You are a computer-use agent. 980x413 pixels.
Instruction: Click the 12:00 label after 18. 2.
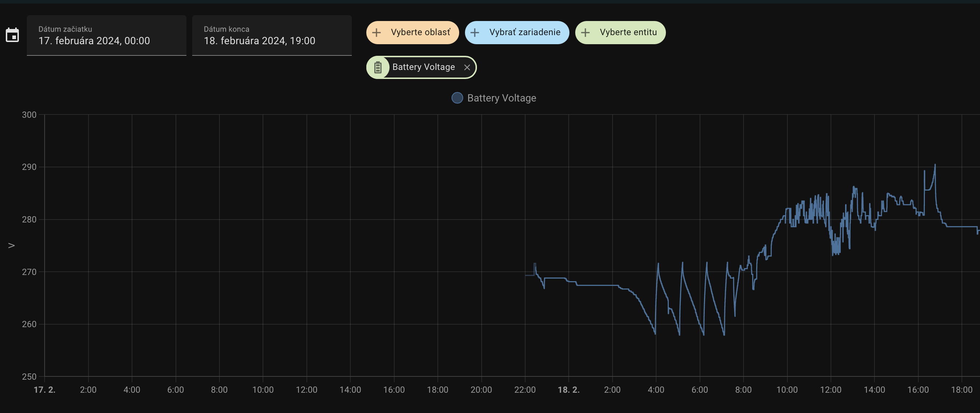coord(831,390)
